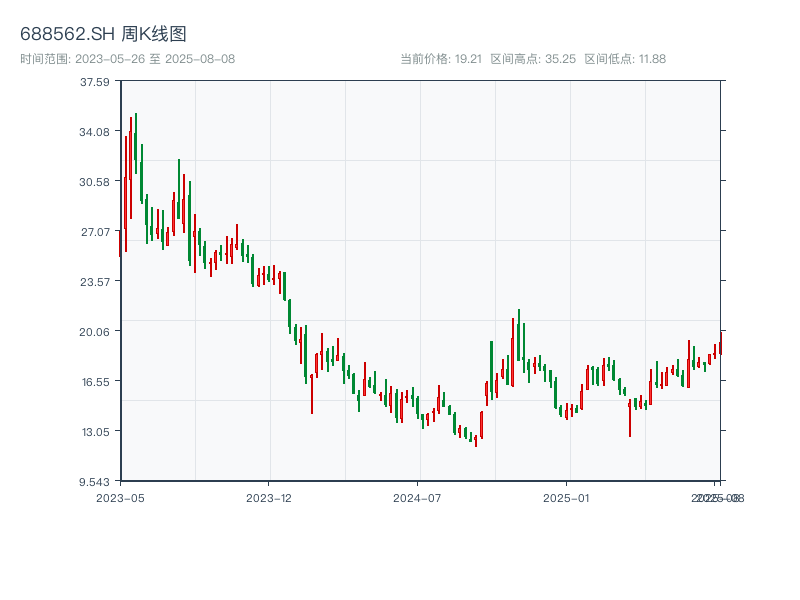The width and height of the screenshot is (800, 600).
Task: Select the 时间范围 date range text
Action: (128, 59)
